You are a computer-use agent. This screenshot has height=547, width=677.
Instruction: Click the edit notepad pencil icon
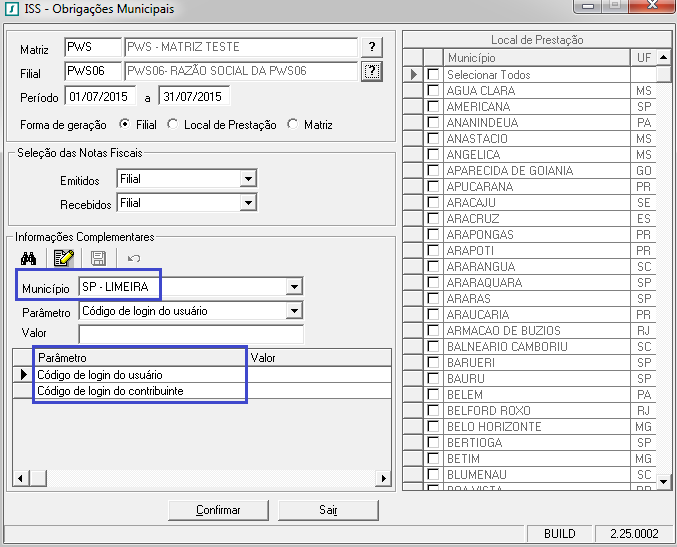pos(63,258)
